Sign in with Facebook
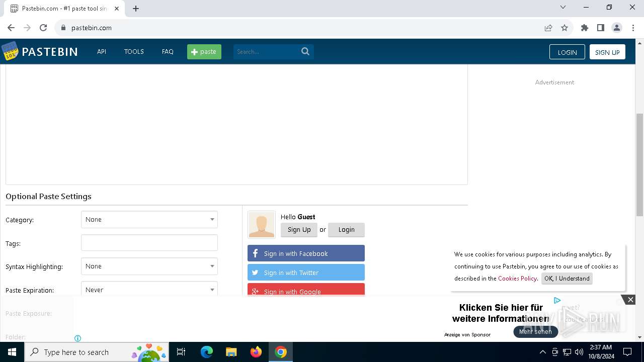Image resolution: width=644 pixels, height=362 pixels. [306, 253]
